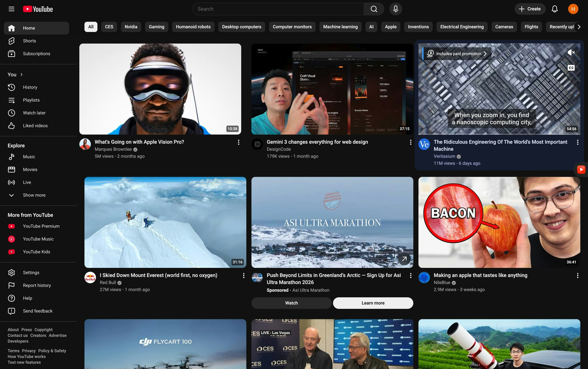Screen dimensions: 588x369
Task: Open Watch later in sidebar
Action: 34,113
